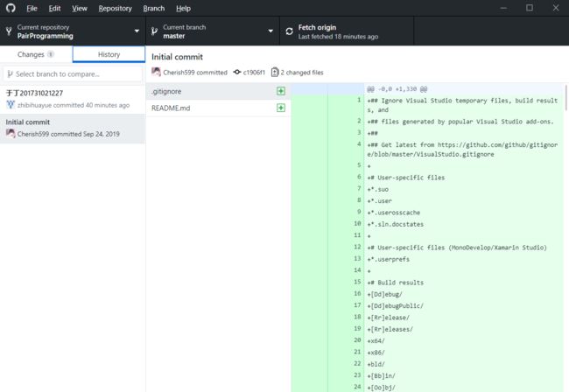Open the View menu
The height and width of the screenshot is (392, 569).
[79, 9]
